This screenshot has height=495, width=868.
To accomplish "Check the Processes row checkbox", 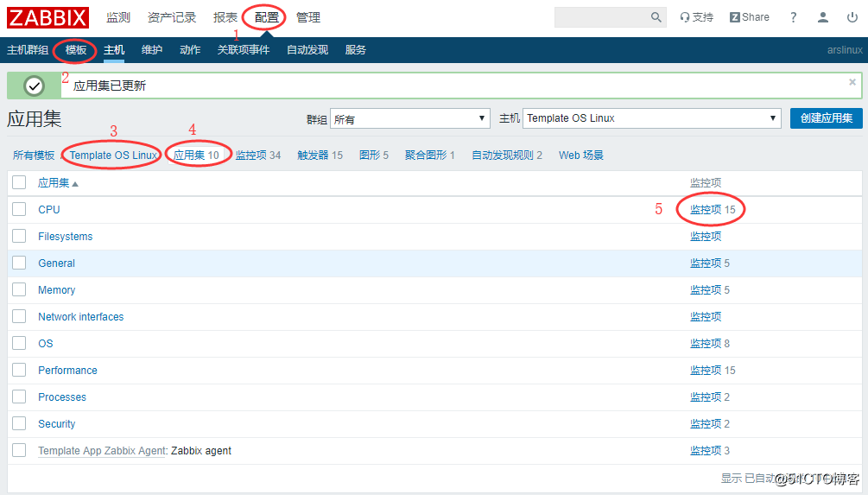I will (x=19, y=397).
